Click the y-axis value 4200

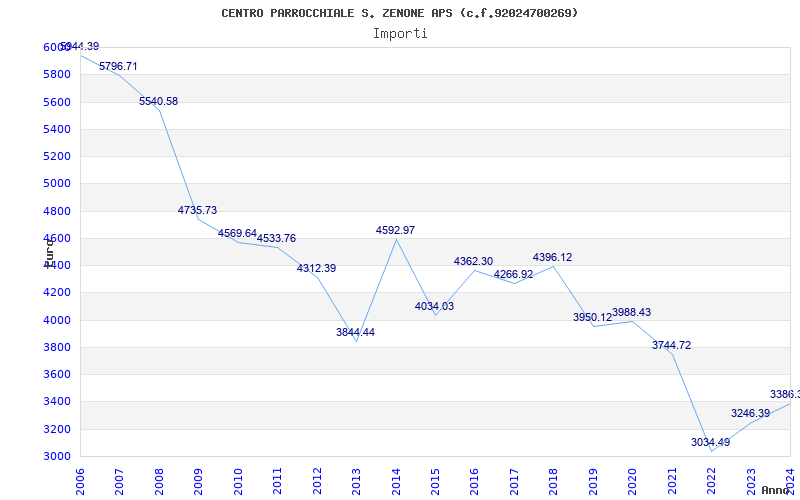click(x=57, y=292)
